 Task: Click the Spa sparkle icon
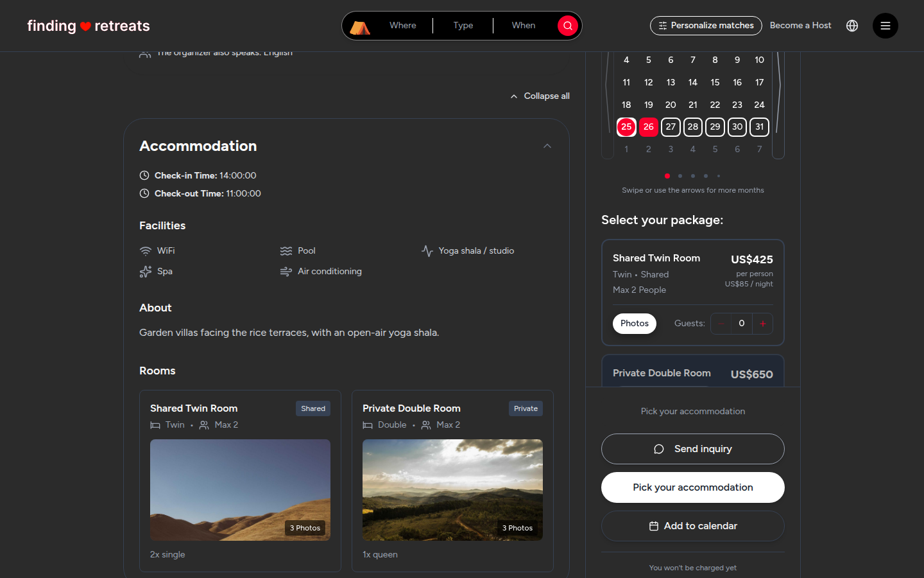coord(146,272)
